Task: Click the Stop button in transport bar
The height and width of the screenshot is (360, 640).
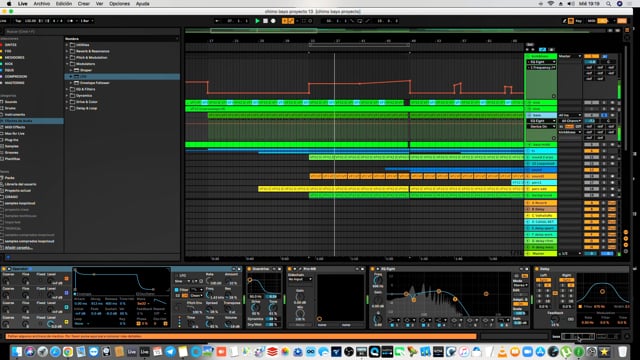Action: 265,21
